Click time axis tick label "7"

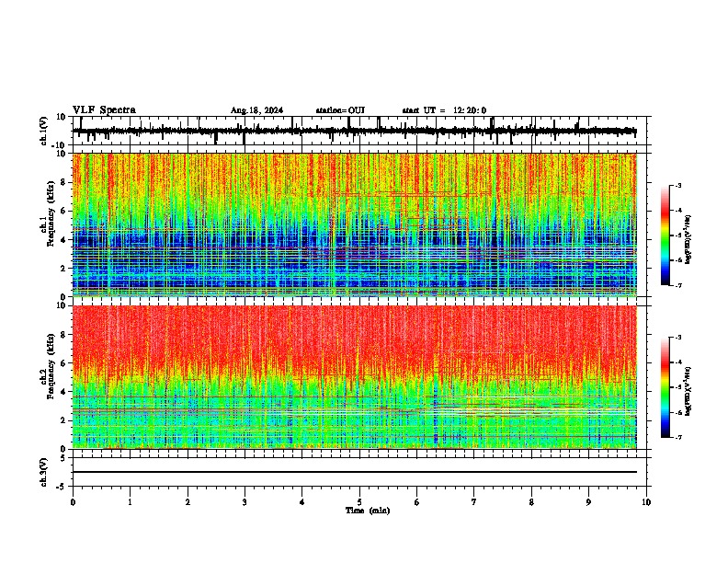474,502
